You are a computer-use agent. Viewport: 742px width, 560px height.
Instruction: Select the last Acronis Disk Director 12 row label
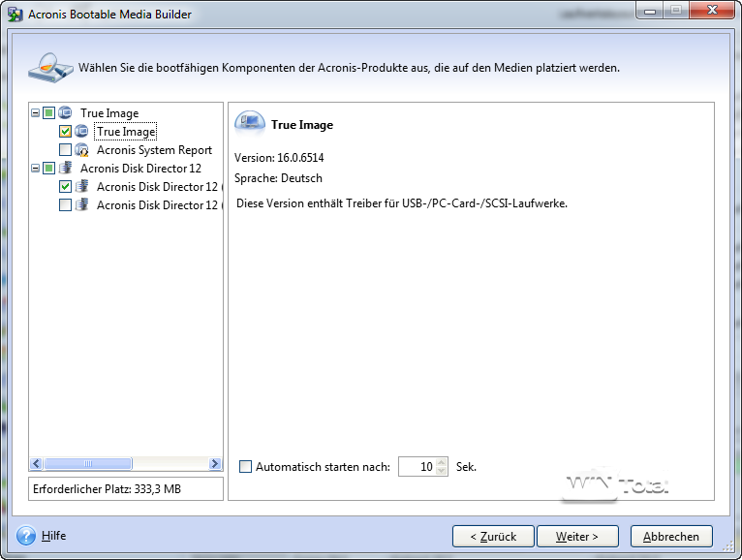159,205
